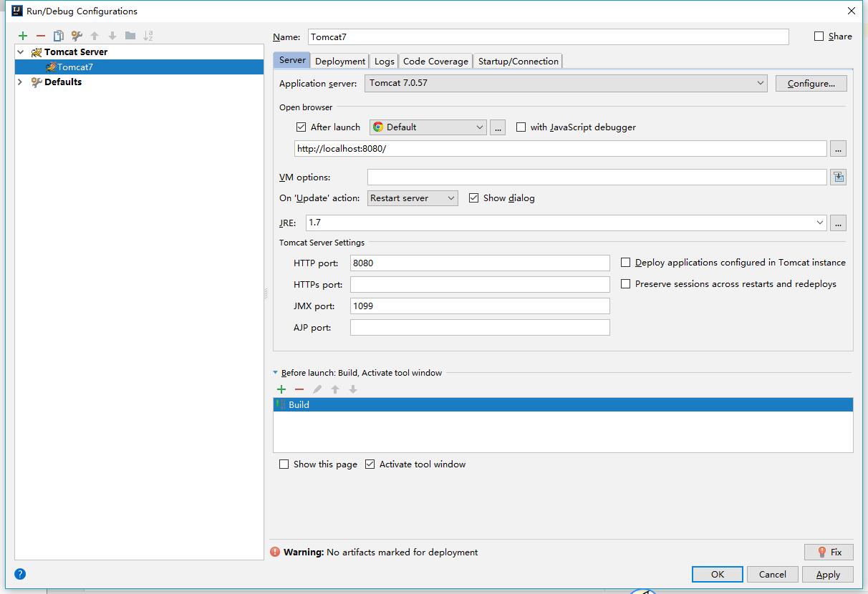
Task: Click the red warning icon
Action: (x=275, y=552)
